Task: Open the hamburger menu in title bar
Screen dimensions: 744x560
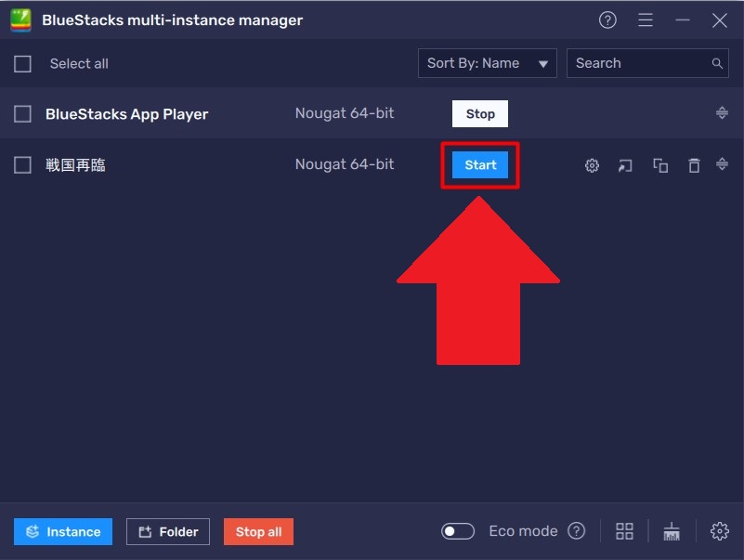Action: 646,20
